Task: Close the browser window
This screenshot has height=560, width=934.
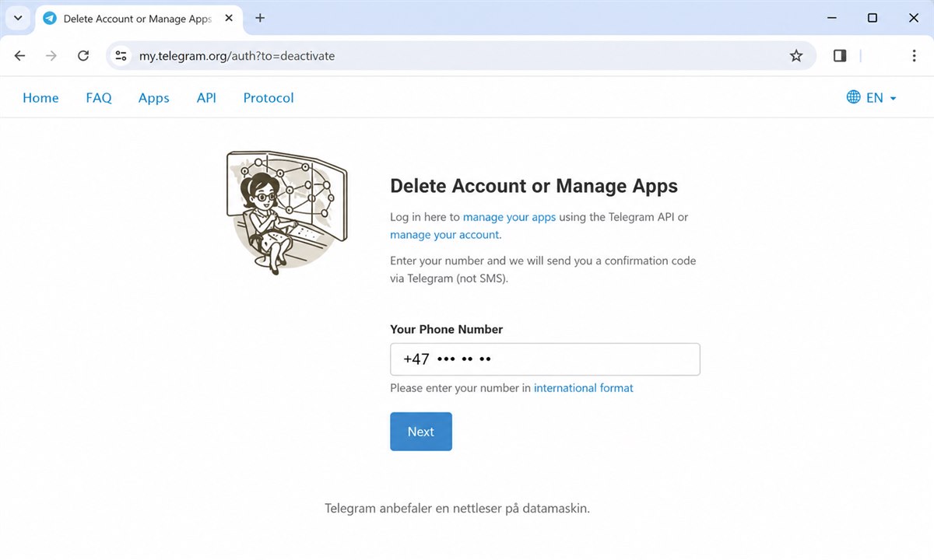Action: [915, 18]
